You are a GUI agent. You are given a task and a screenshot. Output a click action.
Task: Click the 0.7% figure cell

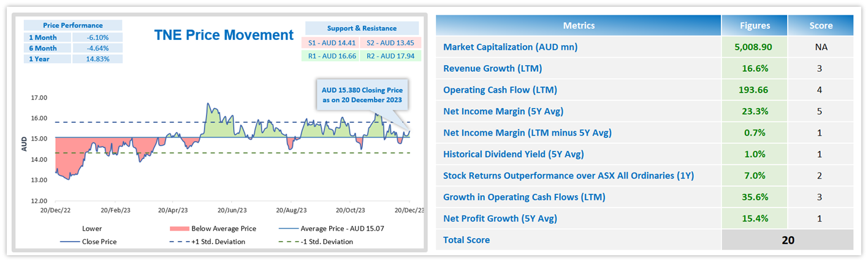tap(755, 133)
